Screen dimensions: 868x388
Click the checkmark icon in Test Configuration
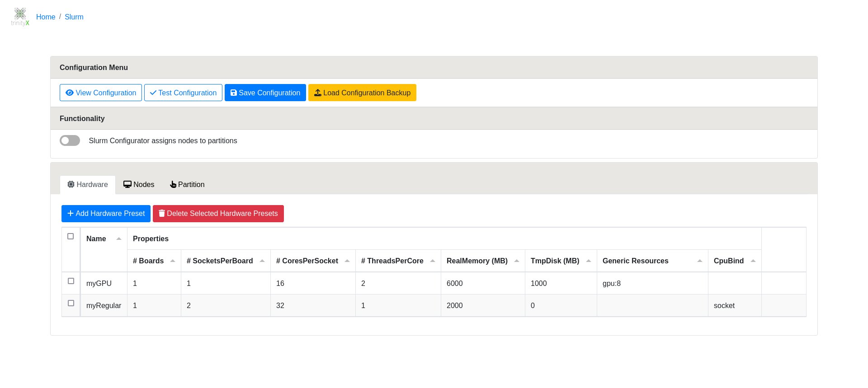click(x=153, y=93)
